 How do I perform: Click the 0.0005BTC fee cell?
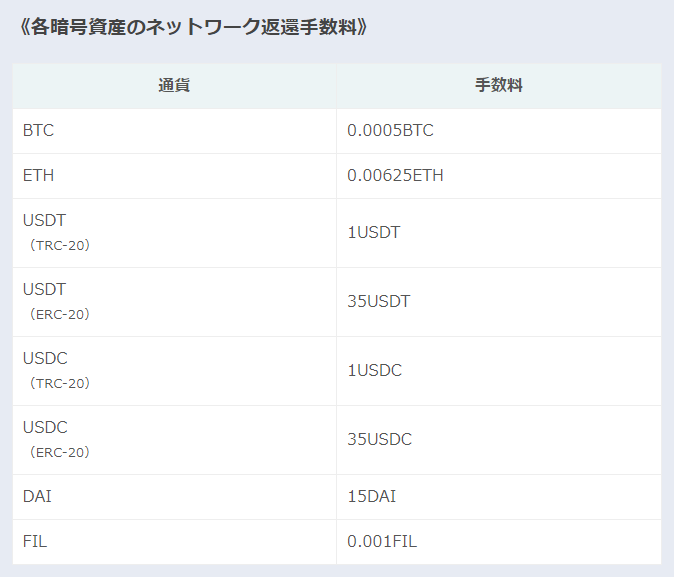[499, 131]
